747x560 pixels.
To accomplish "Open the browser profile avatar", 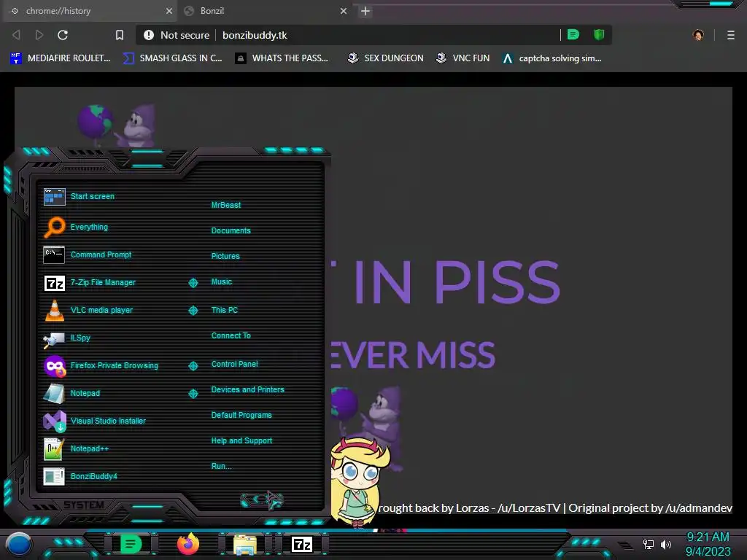I will click(698, 35).
